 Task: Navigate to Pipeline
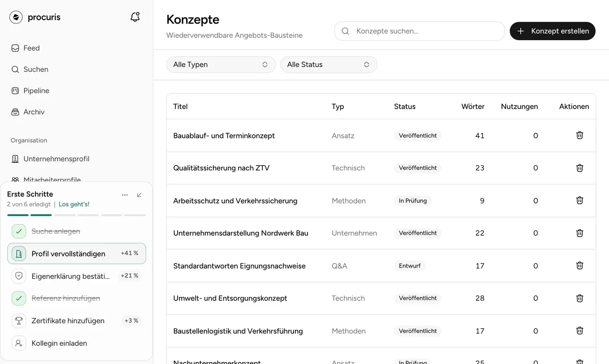pyautogui.click(x=36, y=91)
